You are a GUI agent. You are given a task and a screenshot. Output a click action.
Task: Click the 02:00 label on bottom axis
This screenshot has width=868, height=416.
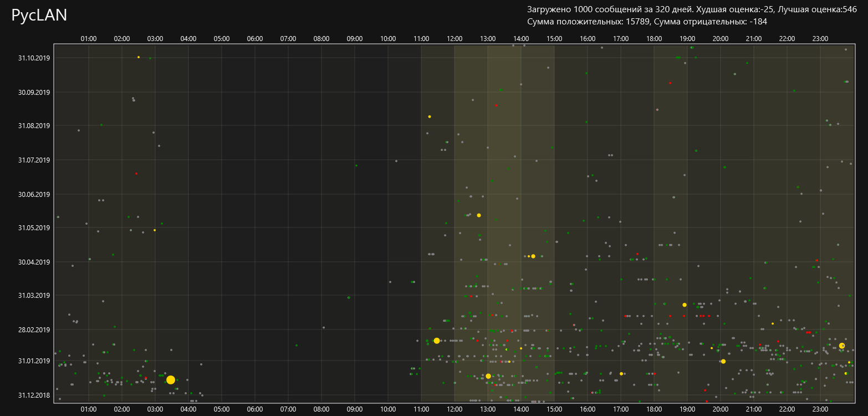pos(122,409)
